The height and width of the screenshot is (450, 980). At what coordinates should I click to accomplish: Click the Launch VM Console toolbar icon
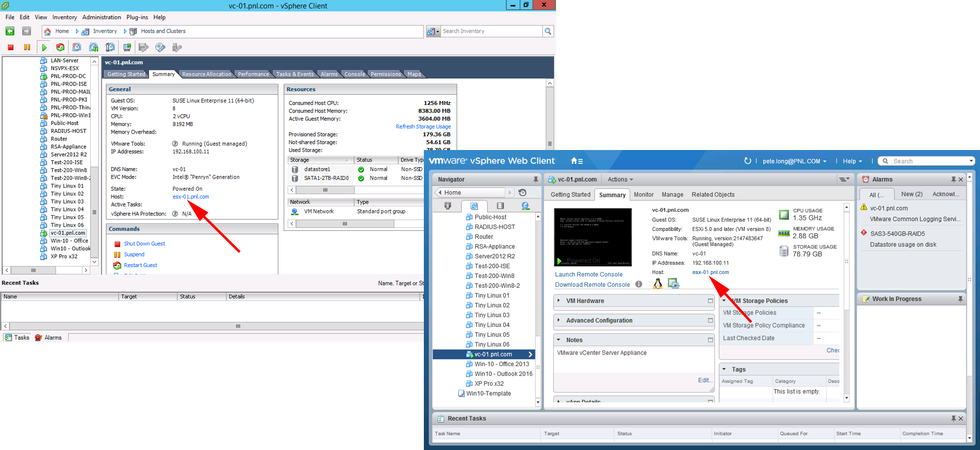point(127,48)
